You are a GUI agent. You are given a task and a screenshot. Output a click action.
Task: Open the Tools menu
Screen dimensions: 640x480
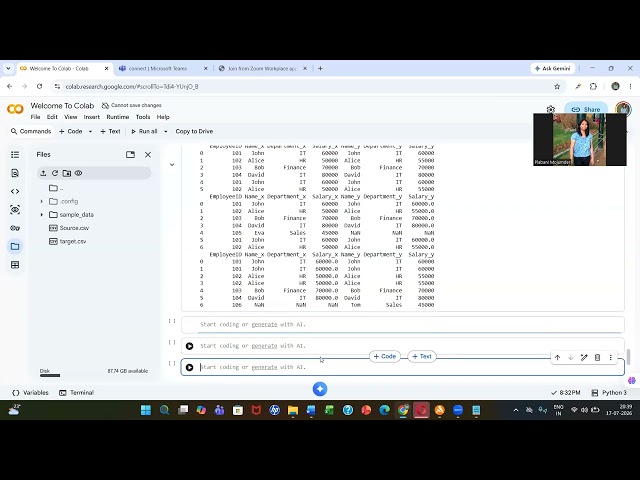click(x=143, y=117)
